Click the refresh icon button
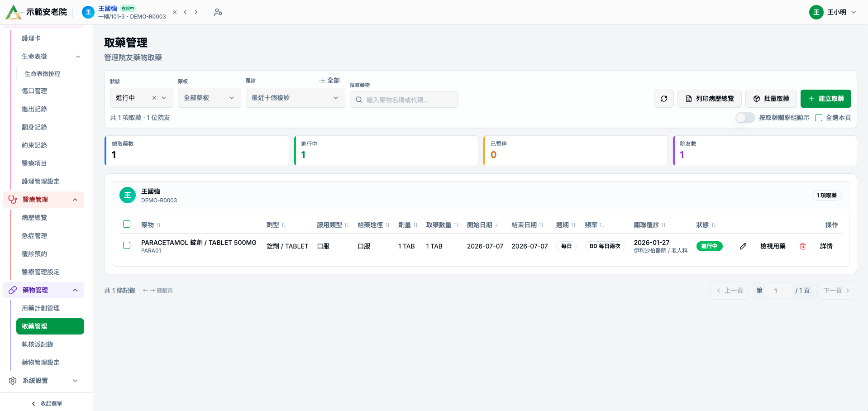 pos(663,99)
